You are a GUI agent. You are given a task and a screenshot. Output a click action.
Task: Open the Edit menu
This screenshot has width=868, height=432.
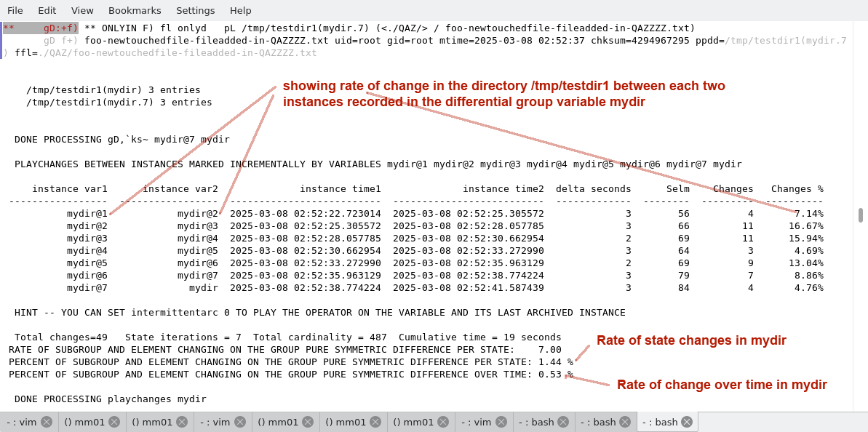(x=47, y=10)
